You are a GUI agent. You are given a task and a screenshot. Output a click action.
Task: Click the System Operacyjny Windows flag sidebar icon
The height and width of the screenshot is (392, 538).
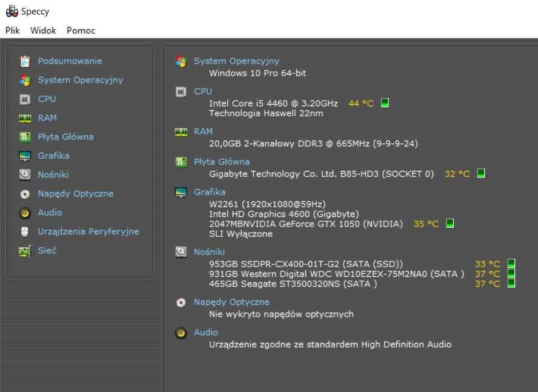point(25,81)
